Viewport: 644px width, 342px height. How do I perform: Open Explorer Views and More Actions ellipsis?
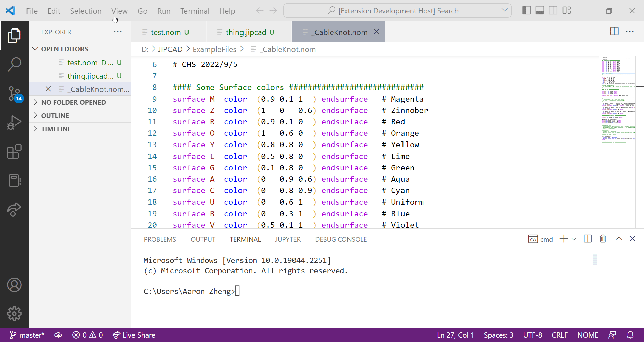click(118, 32)
